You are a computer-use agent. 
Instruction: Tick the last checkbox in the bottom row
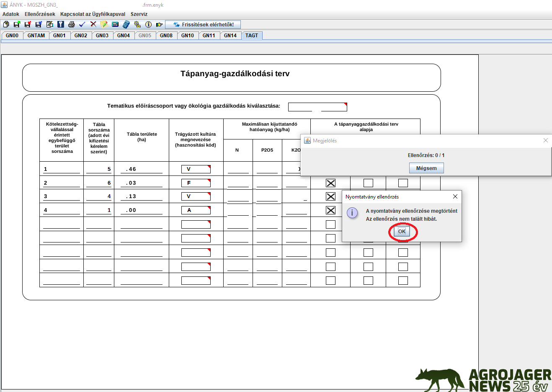403,281
